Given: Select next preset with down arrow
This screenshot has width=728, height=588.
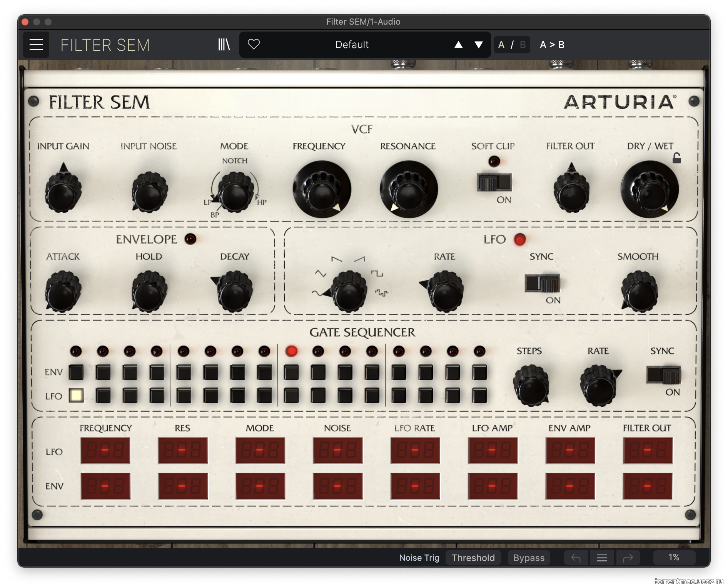Looking at the screenshot, I should pos(479,45).
